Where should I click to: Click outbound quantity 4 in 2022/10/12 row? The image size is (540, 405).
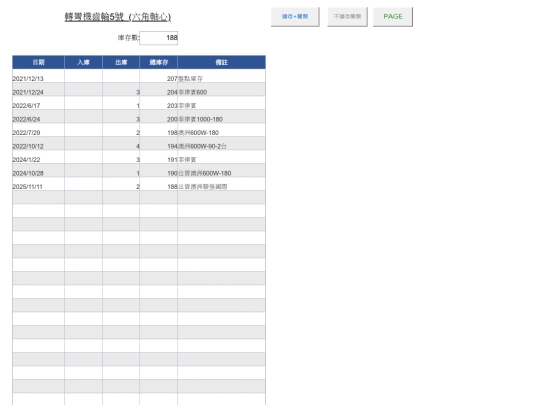121,144
